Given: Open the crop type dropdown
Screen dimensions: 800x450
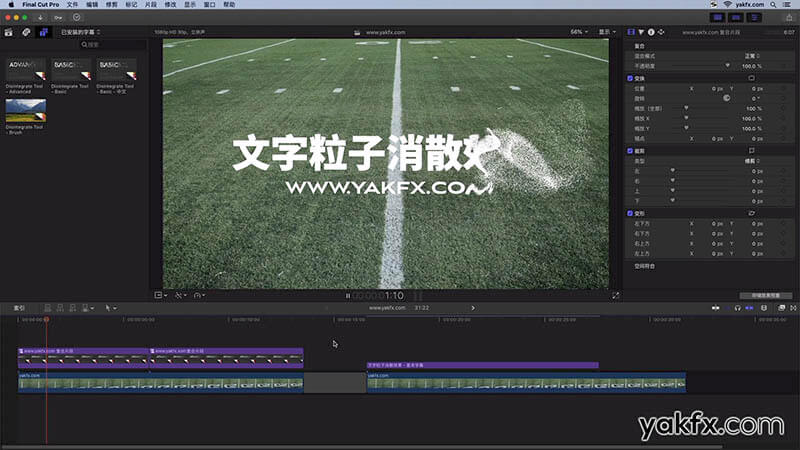Looking at the screenshot, I should click(752, 161).
